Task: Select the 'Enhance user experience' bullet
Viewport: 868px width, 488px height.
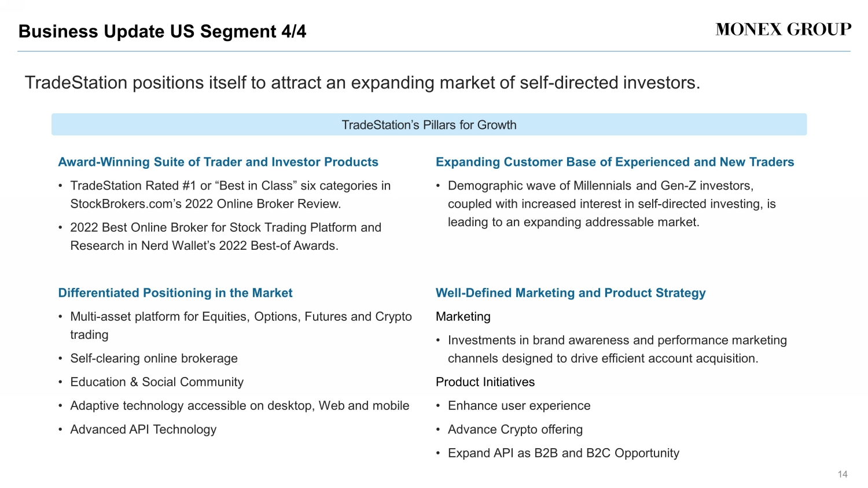Action: click(519, 406)
